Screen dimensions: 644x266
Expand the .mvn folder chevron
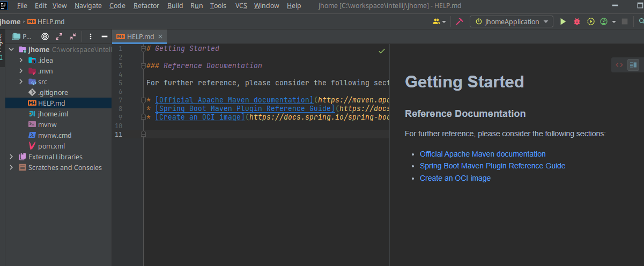coord(20,71)
